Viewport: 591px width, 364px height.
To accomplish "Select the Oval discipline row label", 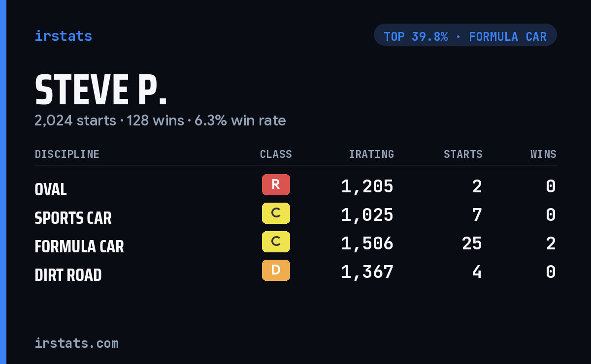I will 51,189.
